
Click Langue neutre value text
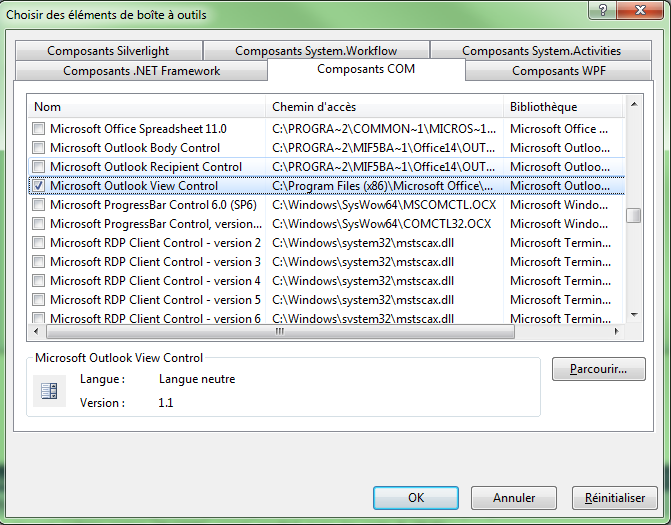click(x=197, y=379)
